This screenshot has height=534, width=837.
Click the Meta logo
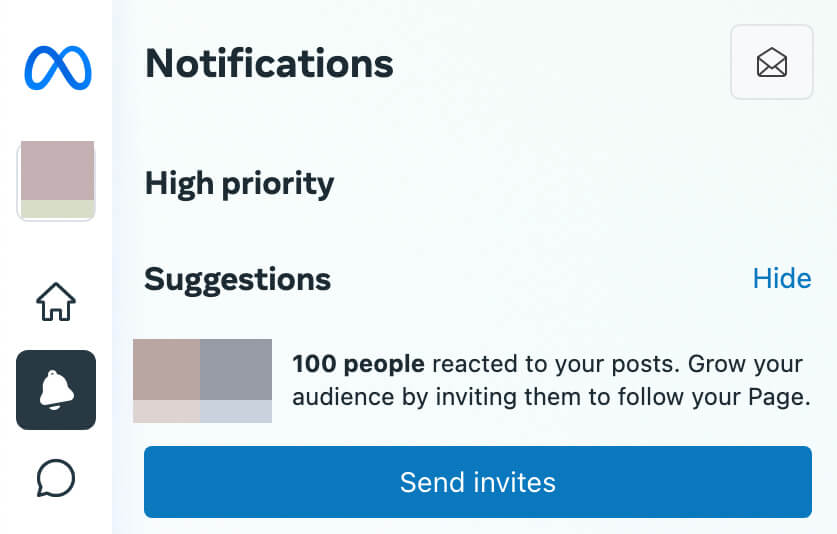click(57, 67)
